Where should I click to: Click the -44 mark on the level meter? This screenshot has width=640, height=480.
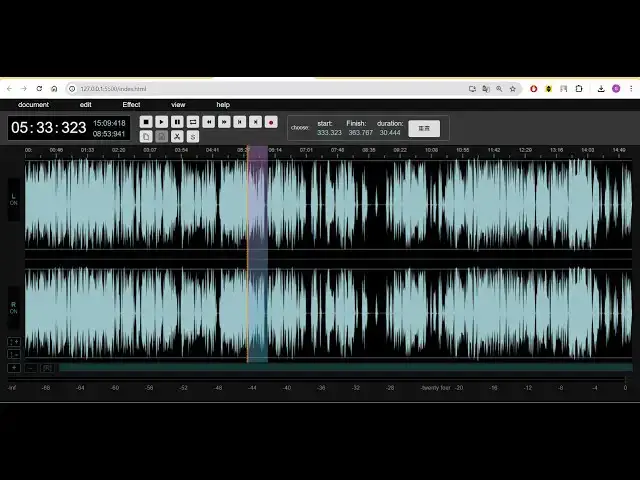(252, 388)
